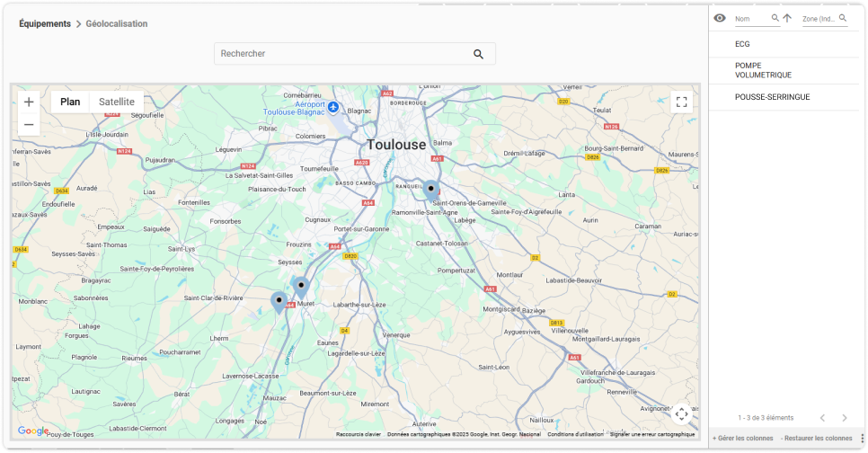
Task: Open the Équipements breadcrumb
Action: pos(45,23)
